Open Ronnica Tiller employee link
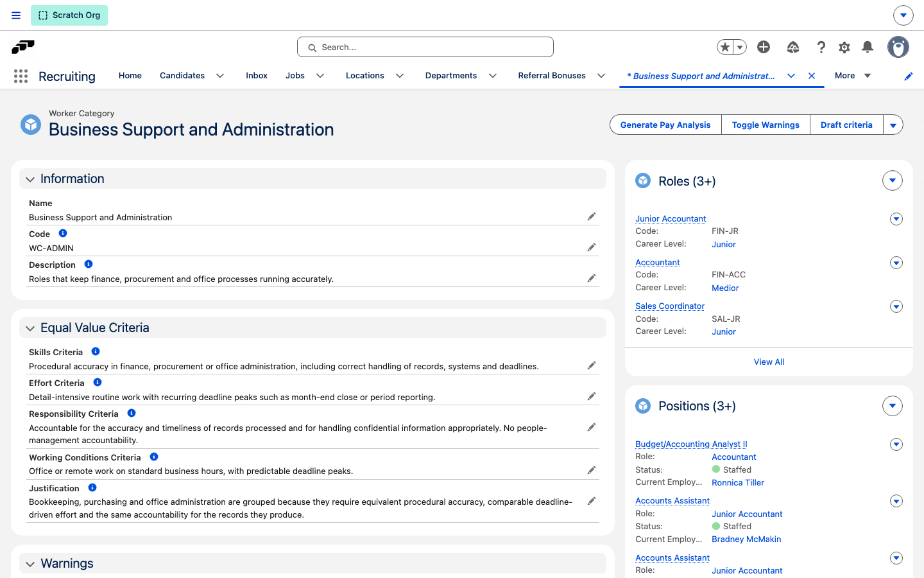The width and height of the screenshot is (924, 578). pyautogui.click(x=738, y=483)
